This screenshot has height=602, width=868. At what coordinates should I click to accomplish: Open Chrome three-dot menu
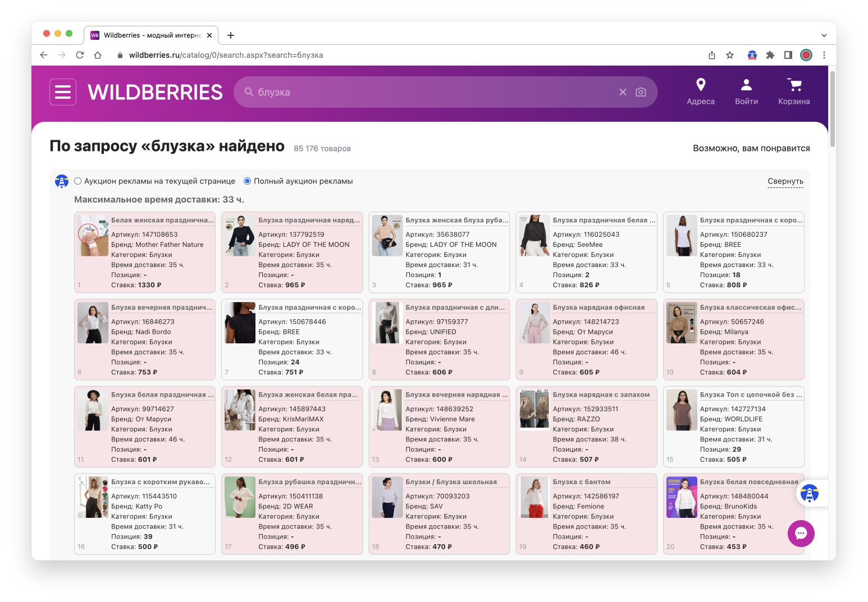click(824, 55)
